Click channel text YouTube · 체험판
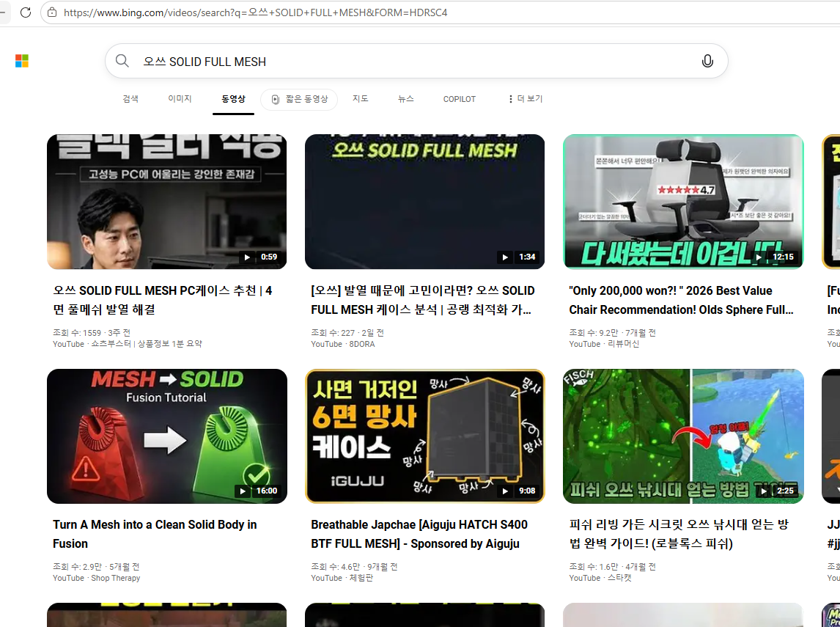Screen dimensions: 840x627 point(342,578)
